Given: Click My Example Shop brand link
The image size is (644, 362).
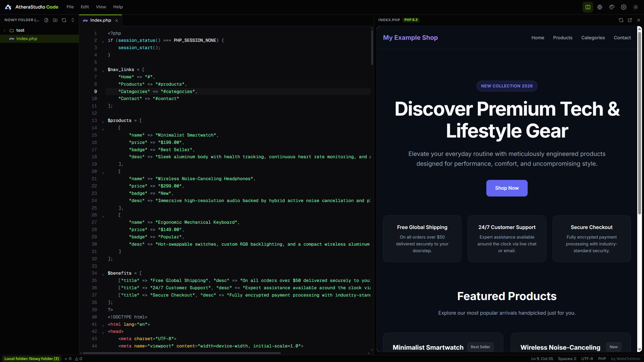Looking at the screenshot, I should click(411, 37).
